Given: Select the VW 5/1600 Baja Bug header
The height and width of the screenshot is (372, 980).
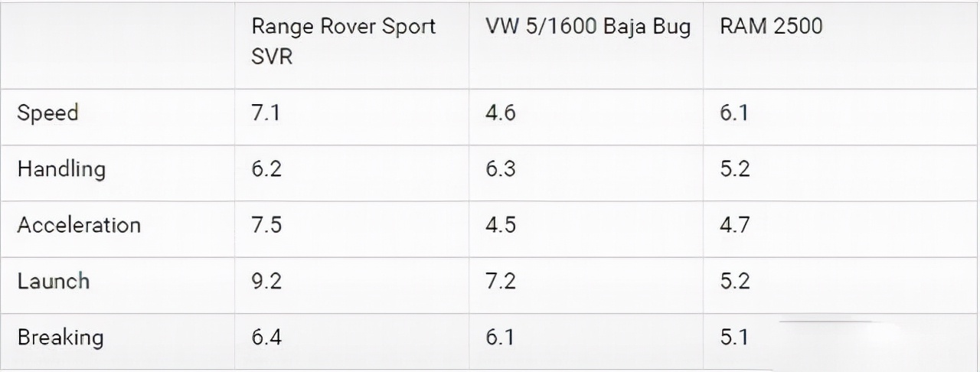Looking at the screenshot, I should 587,27.
